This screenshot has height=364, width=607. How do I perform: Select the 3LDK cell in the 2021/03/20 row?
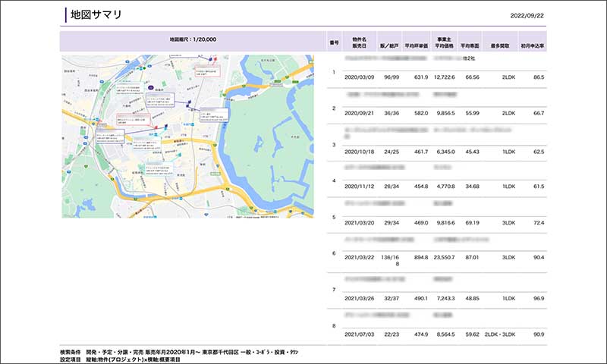coord(508,223)
